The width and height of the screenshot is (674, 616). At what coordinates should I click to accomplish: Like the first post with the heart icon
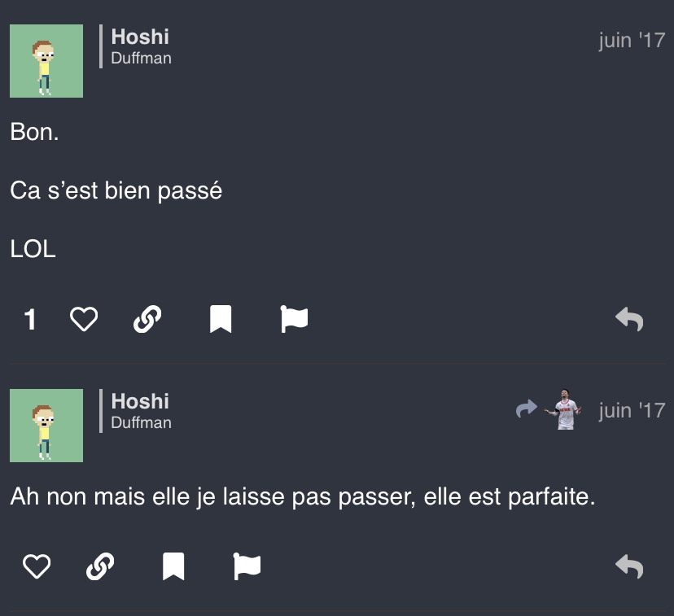(x=84, y=319)
